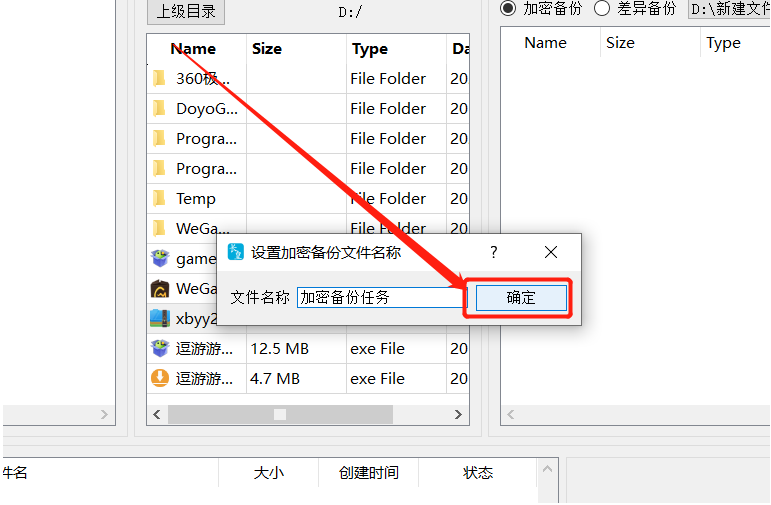
Task: Select the xbyy2 archive file icon
Action: tap(160, 319)
